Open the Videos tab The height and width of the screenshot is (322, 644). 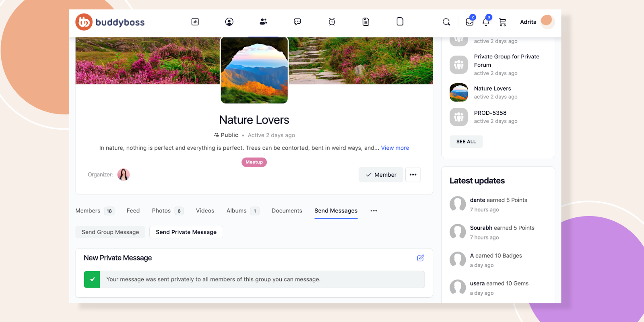point(205,211)
